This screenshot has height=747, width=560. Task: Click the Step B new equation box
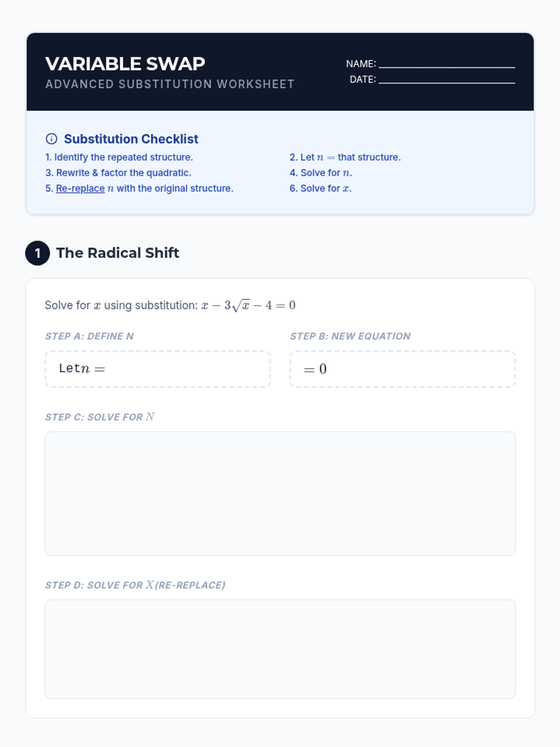click(x=403, y=369)
